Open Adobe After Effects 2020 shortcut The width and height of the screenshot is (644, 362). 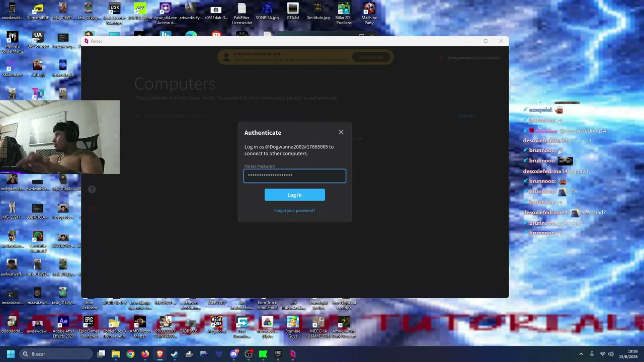tap(63, 328)
